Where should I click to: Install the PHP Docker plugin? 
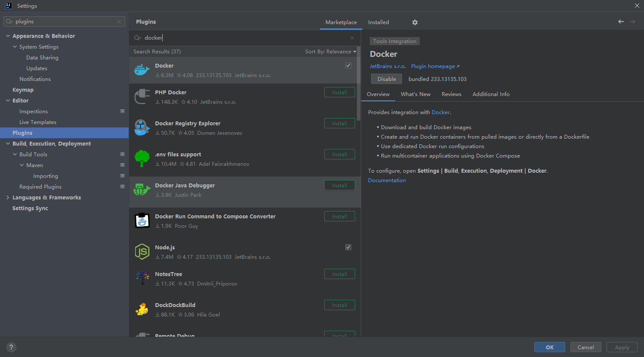[x=339, y=93]
